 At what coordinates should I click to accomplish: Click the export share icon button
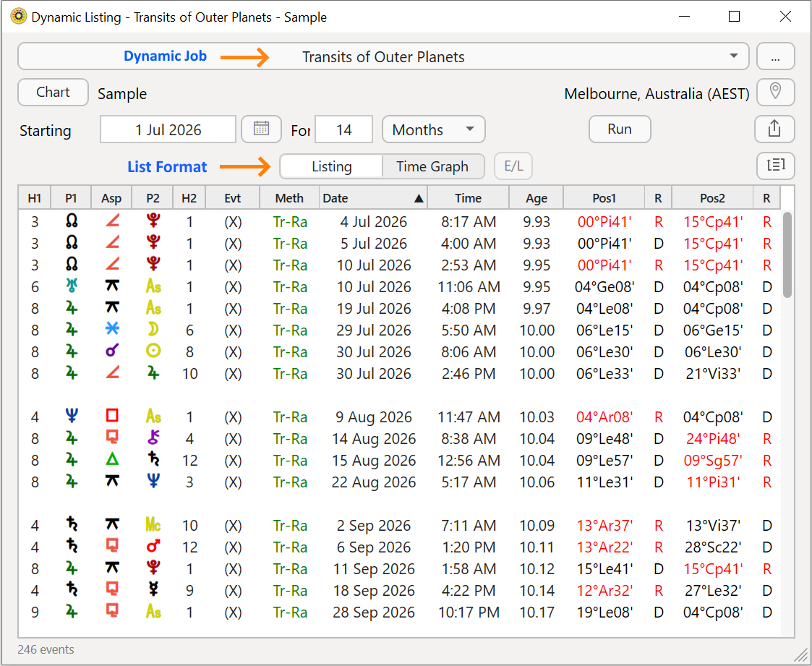(774, 129)
